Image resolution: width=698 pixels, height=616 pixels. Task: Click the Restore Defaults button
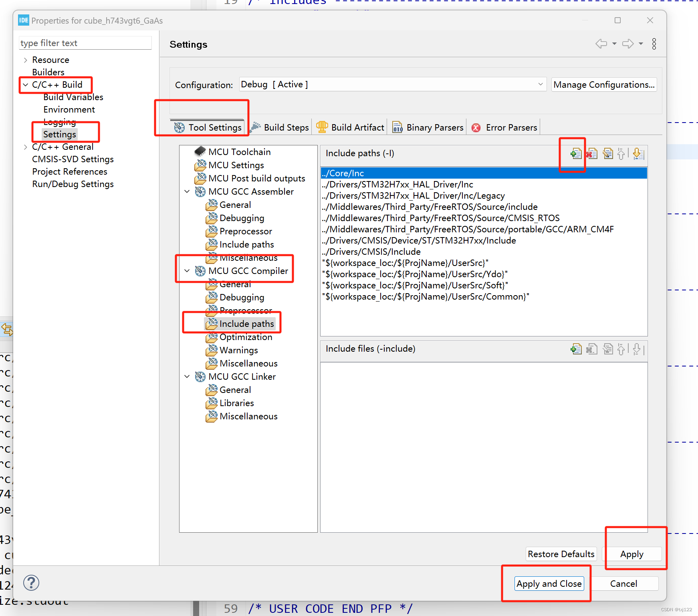tap(561, 554)
